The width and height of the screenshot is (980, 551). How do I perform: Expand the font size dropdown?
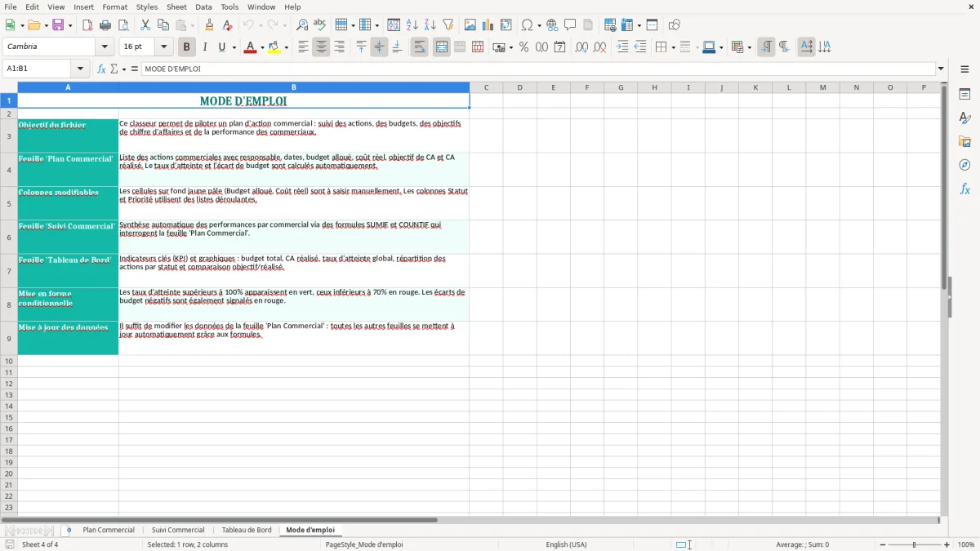[163, 47]
